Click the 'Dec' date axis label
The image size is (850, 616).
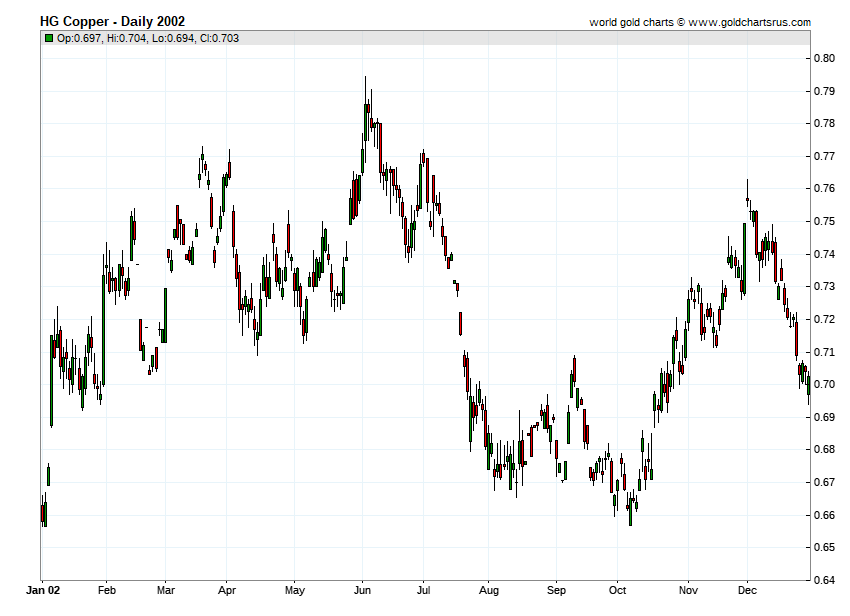[747, 590]
